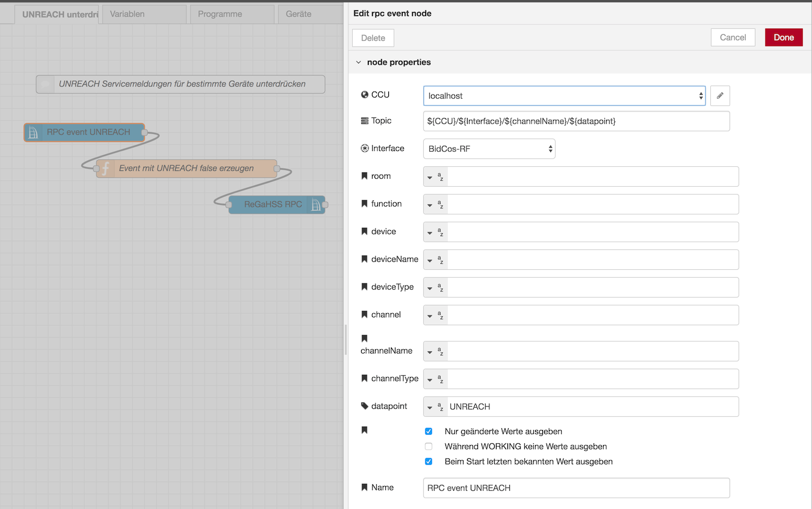
Task: Collapse the node properties section
Action: coord(359,62)
